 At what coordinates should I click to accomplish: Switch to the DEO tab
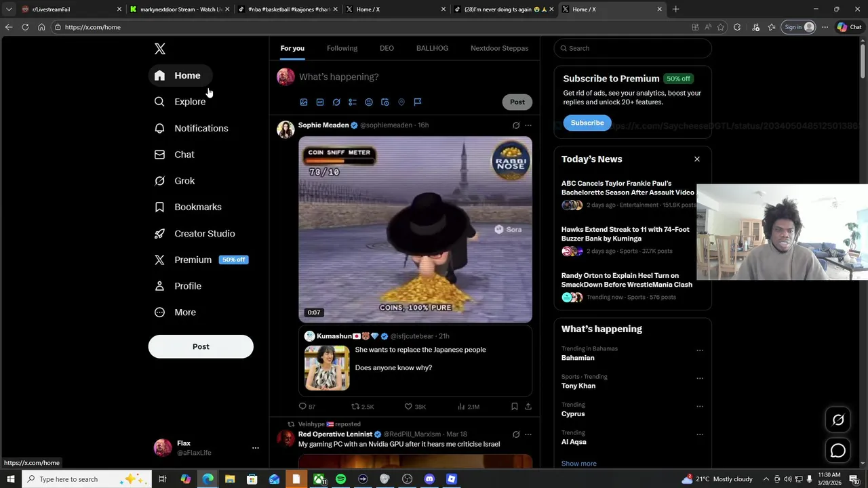(x=387, y=48)
